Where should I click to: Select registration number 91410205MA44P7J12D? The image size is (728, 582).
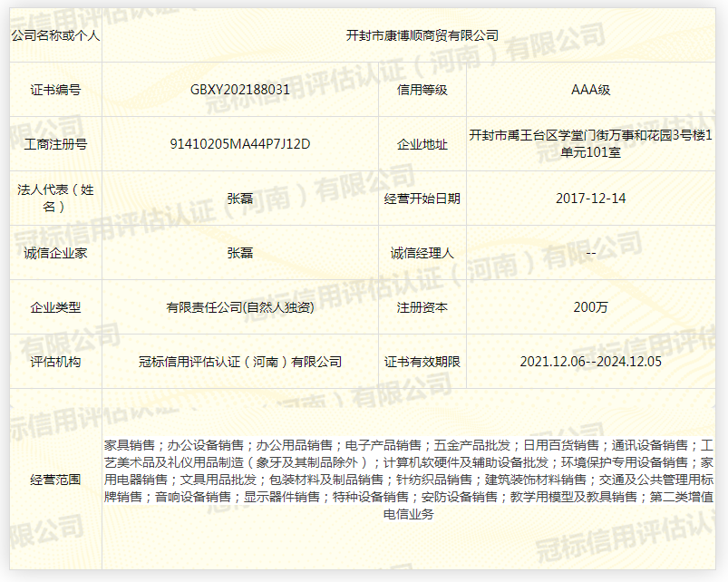240,144
